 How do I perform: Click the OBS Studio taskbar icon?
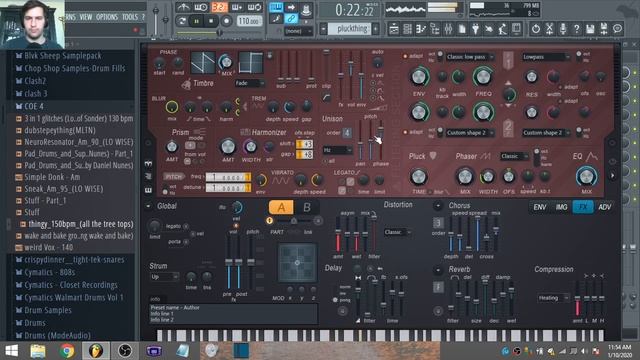[x=125, y=351]
